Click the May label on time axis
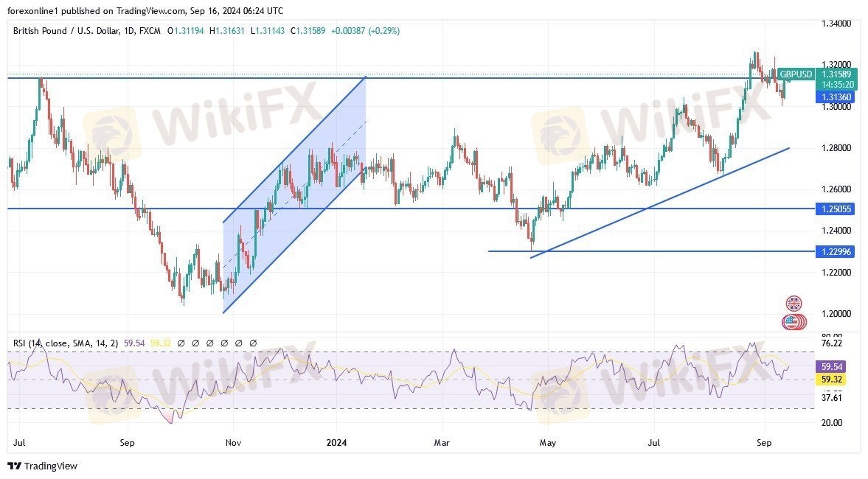 click(x=547, y=442)
